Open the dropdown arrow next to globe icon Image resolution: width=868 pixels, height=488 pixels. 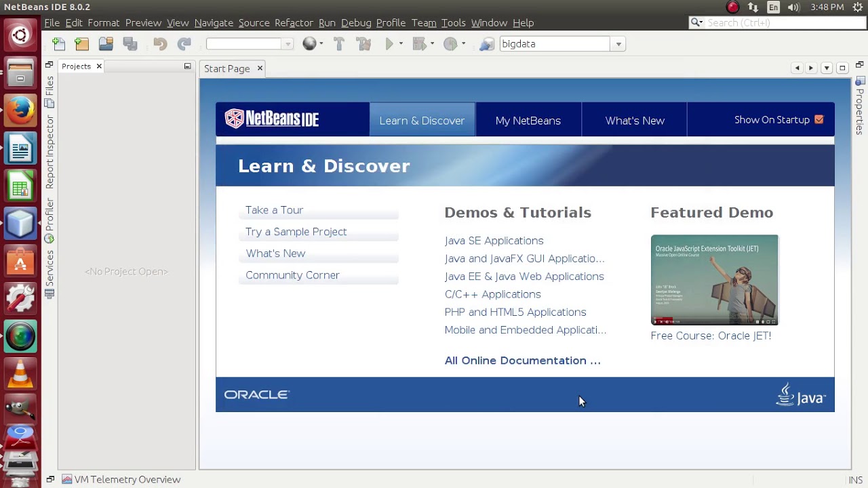[321, 44]
